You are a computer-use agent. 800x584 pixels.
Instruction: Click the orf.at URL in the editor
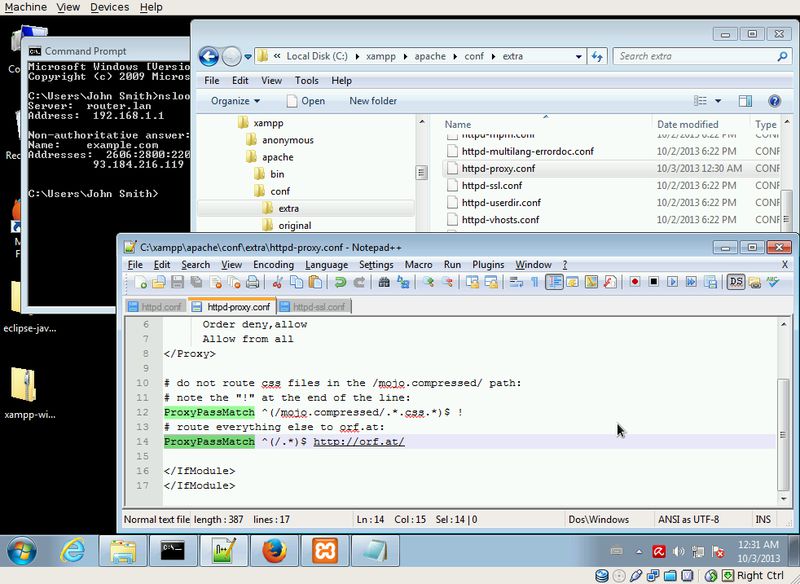359,441
